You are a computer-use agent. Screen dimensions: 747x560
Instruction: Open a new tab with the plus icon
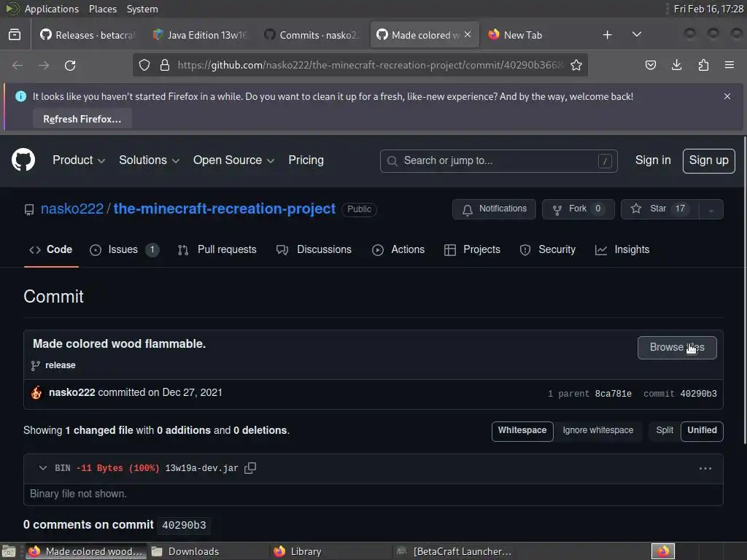[x=607, y=35]
